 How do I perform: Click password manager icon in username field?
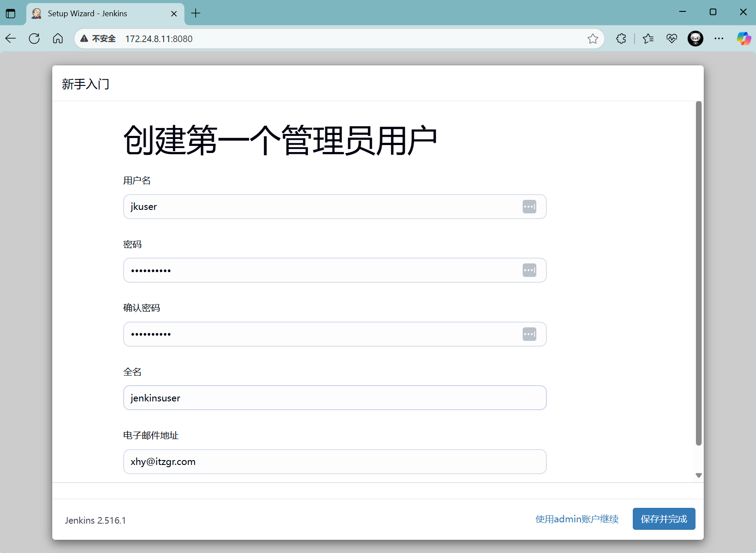[529, 207]
